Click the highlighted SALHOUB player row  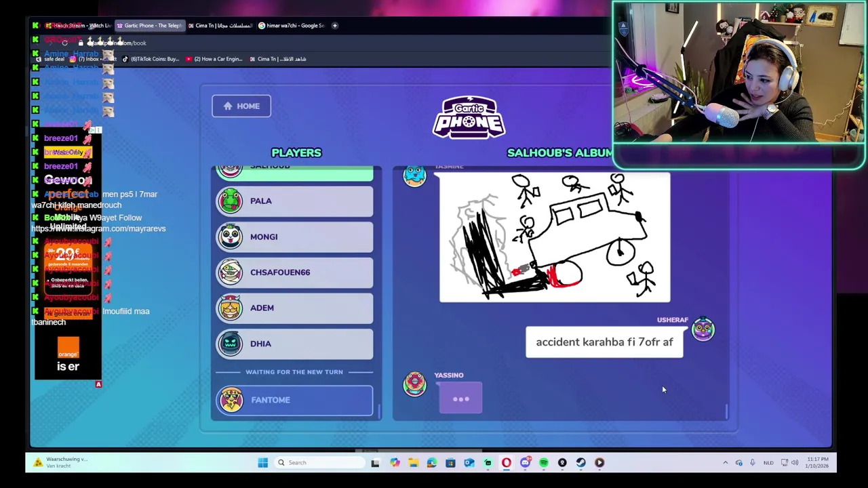tap(294, 174)
